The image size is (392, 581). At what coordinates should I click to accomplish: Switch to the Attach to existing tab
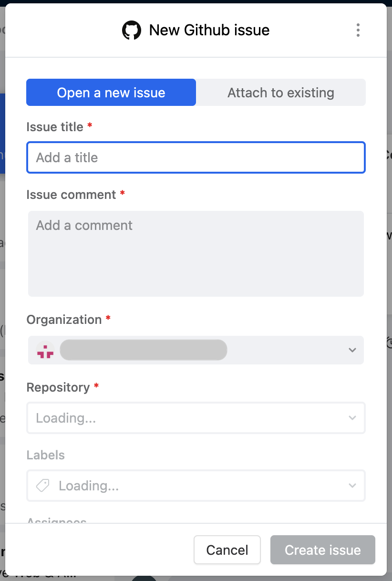281,93
